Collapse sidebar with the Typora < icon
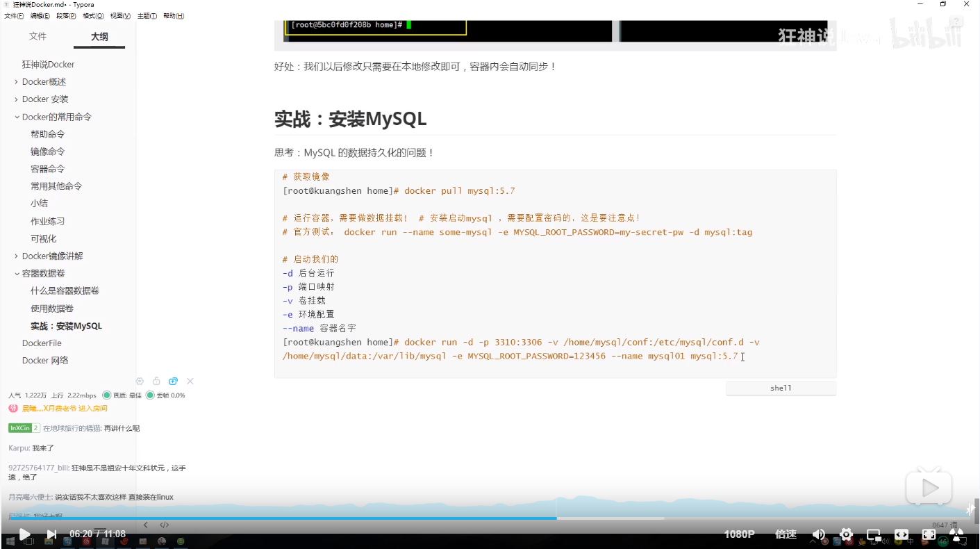Image resolution: width=980 pixels, height=549 pixels. point(146,525)
